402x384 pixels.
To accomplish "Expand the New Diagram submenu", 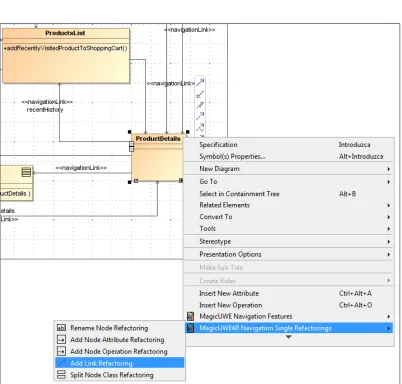I will 289,169.
